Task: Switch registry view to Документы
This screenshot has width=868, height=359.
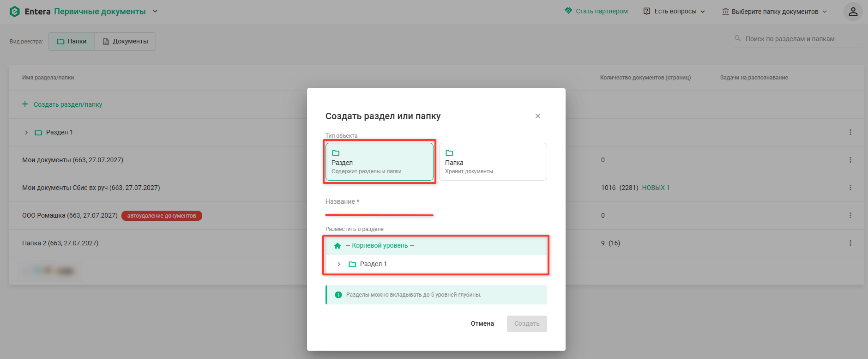Action: pyautogui.click(x=125, y=42)
